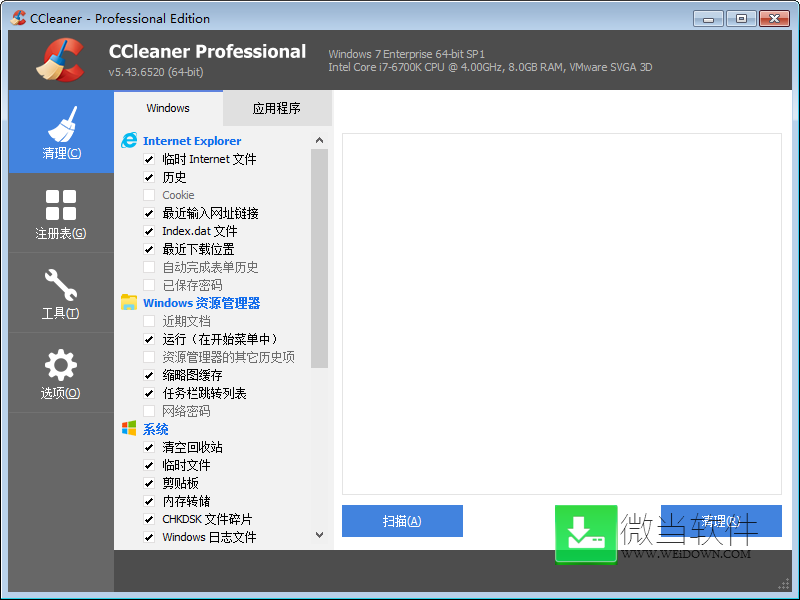Uncheck 临时 Internet 文件 checkbox

[x=149, y=159]
